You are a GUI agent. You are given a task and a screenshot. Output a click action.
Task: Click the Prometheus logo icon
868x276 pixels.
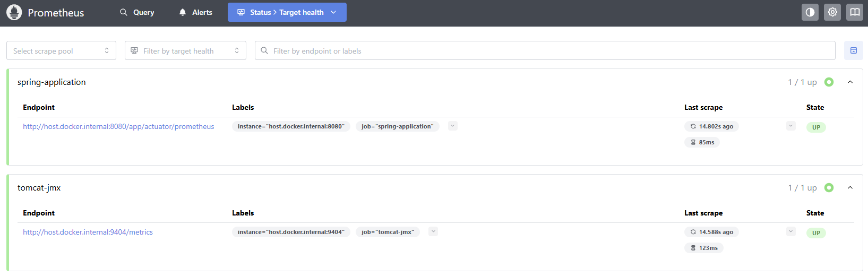tap(14, 12)
